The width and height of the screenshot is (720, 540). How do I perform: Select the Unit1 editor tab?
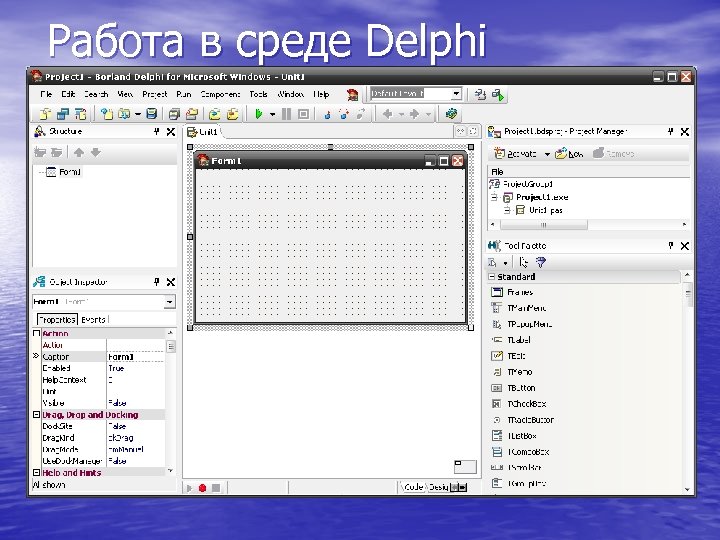(x=203, y=132)
